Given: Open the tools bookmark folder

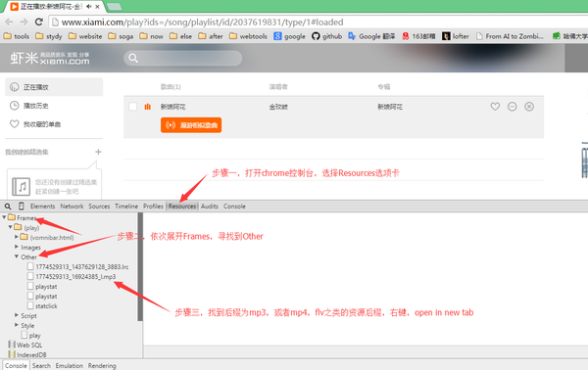Looking at the screenshot, I should click(x=17, y=36).
